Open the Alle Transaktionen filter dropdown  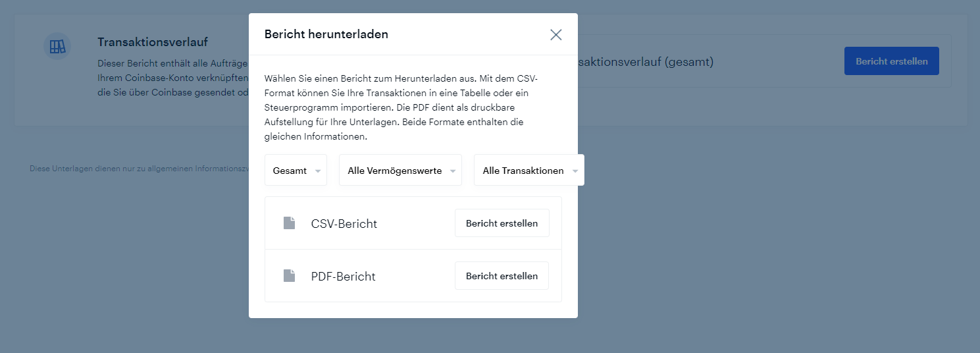pos(523,171)
